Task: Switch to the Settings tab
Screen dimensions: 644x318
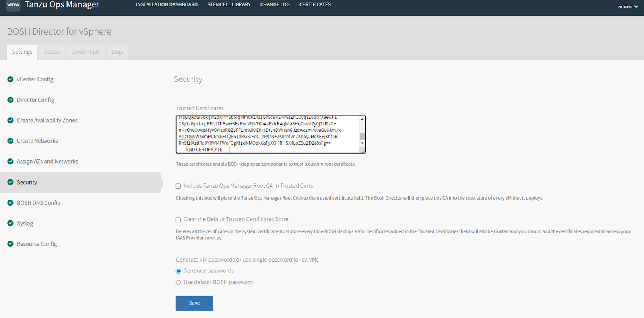Action: tap(22, 52)
